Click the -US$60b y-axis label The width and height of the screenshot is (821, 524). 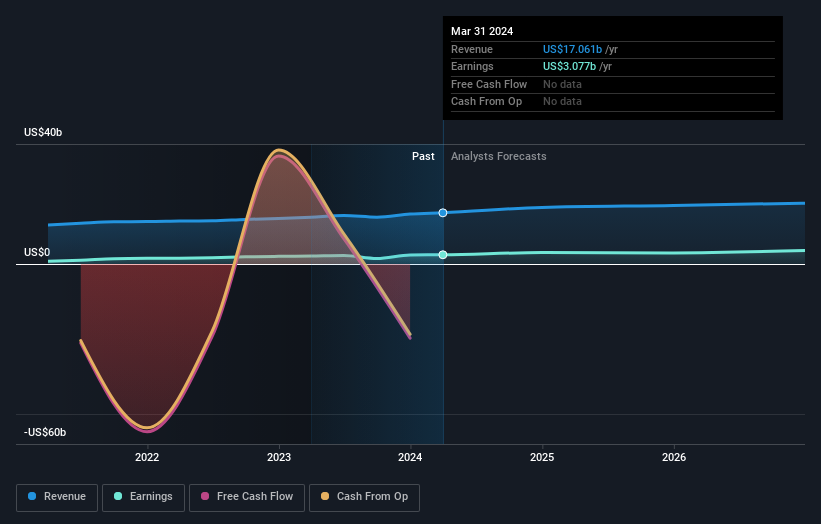pos(45,432)
